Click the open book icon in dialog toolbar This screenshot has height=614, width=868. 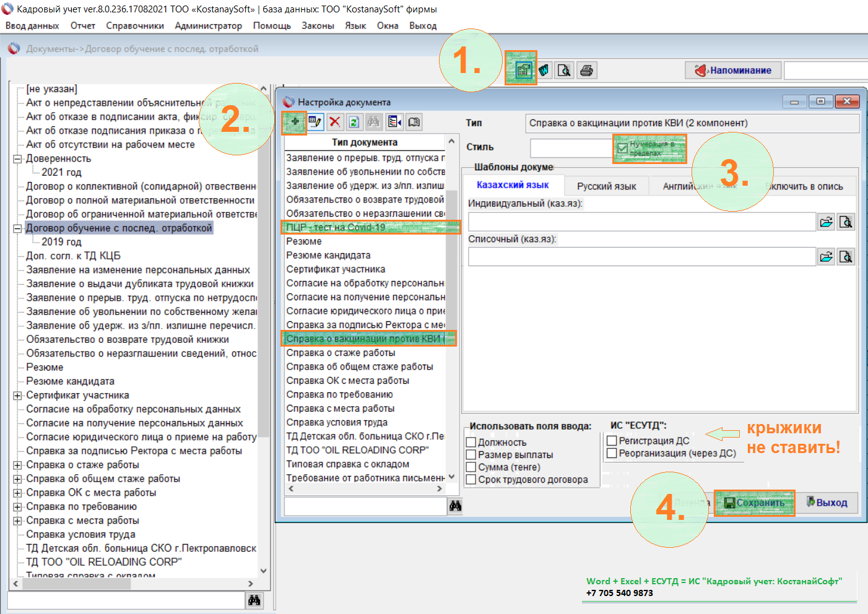[414, 122]
